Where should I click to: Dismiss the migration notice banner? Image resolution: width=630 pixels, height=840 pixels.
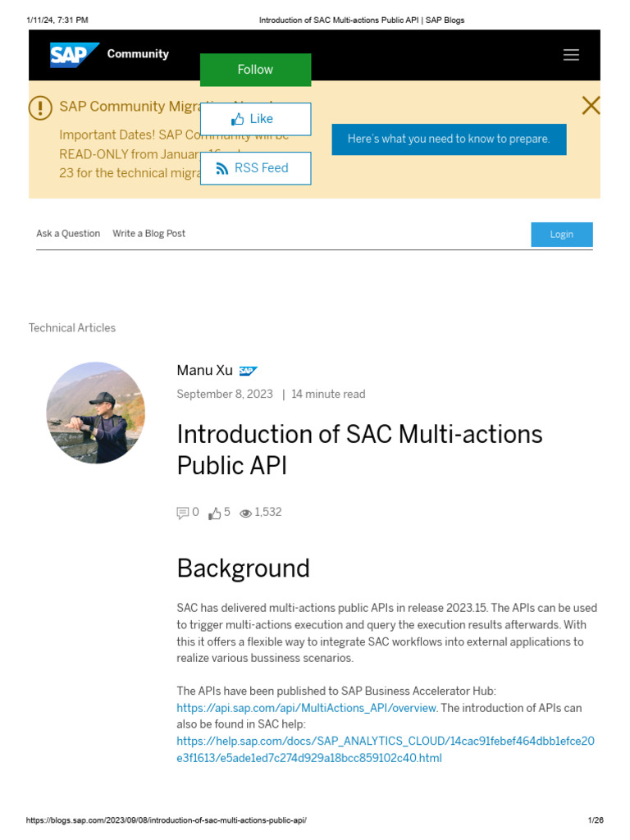pyautogui.click(x=590, y=105)
